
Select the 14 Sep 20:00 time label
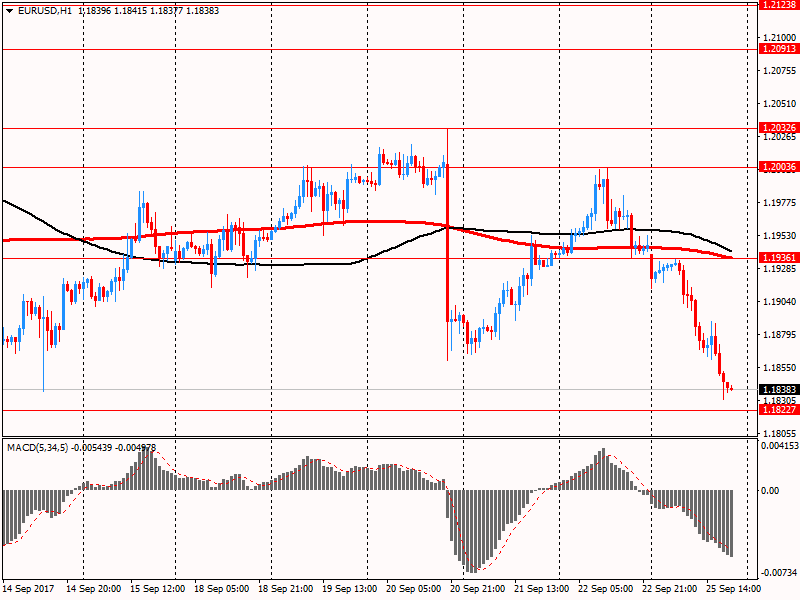94,589
